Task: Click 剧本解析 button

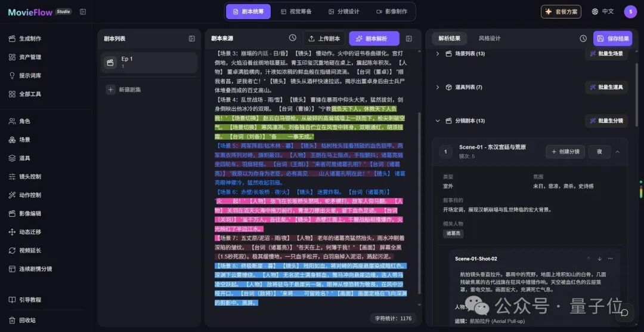Action: pos(374,39)
